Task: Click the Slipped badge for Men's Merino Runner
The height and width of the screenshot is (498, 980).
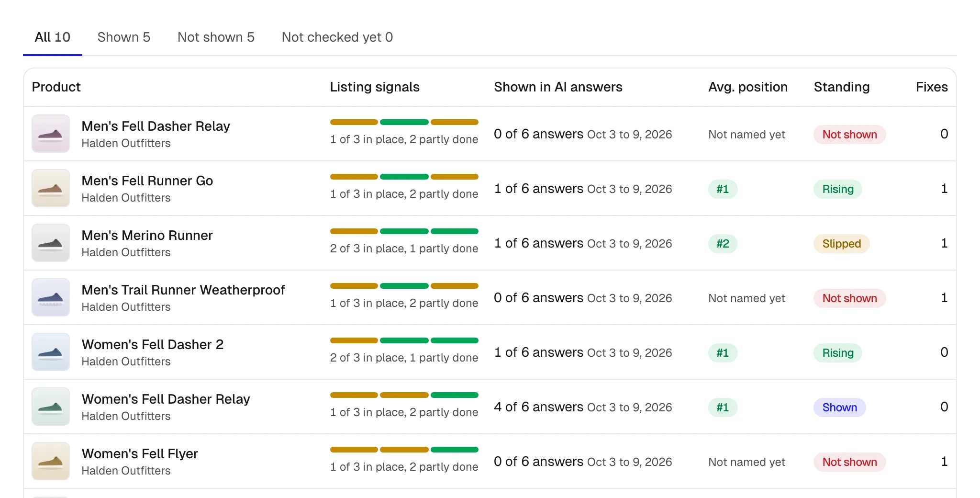Action: (842, 244)
